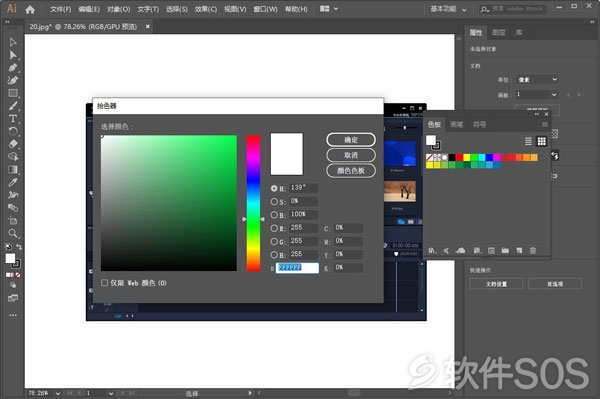
Task: Expand the artboard number dropdown
Action: pos(537,94)
